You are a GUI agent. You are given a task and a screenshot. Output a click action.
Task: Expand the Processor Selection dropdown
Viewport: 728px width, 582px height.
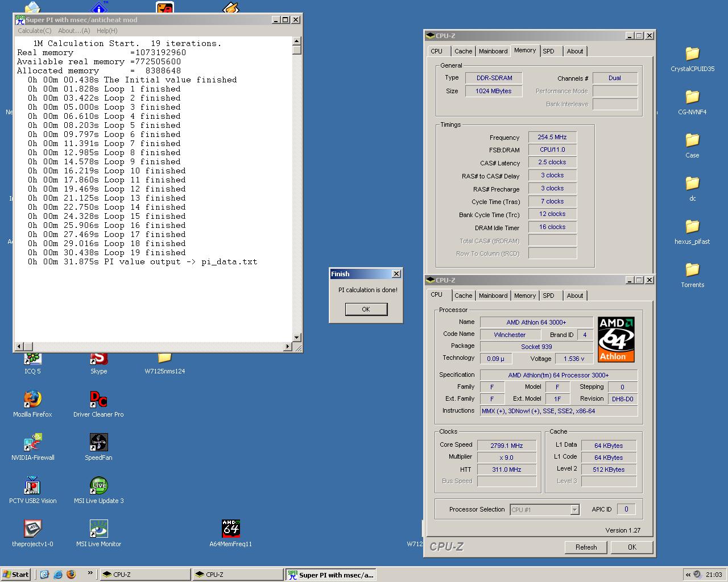[574, 510]
